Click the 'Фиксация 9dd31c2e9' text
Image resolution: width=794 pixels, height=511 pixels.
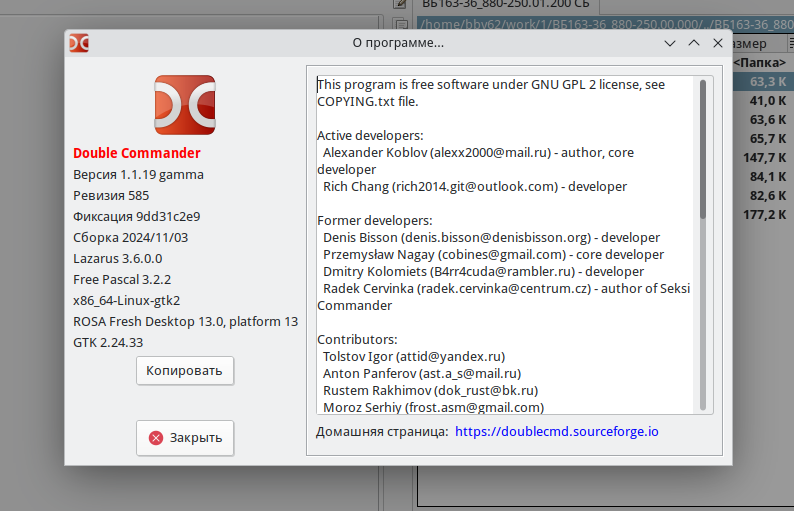pyautogui.click(x=137, y=217)
